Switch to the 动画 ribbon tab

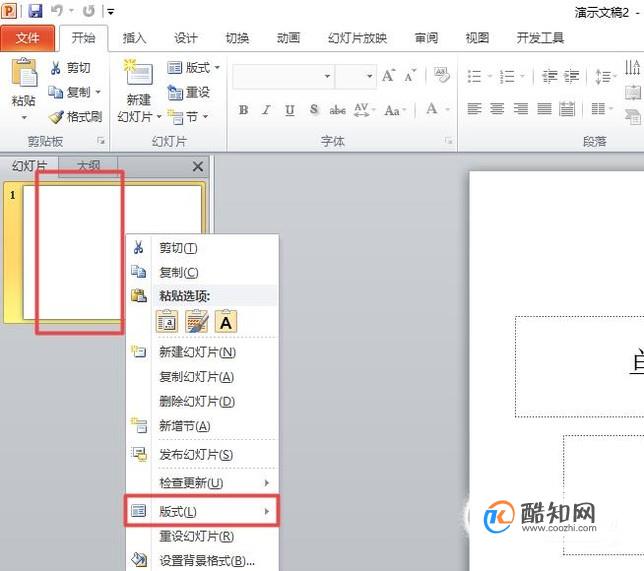pos(288,38)
